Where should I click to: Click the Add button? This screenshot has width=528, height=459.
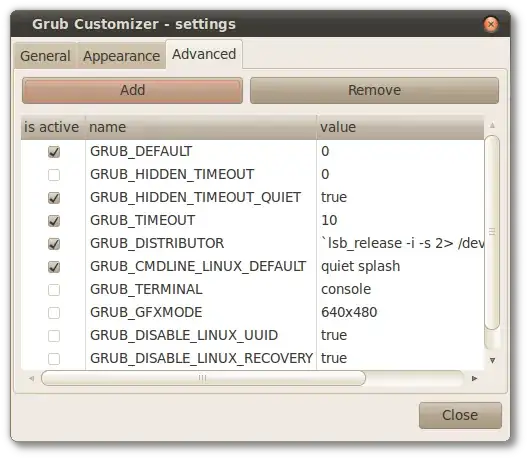point(132,90)
